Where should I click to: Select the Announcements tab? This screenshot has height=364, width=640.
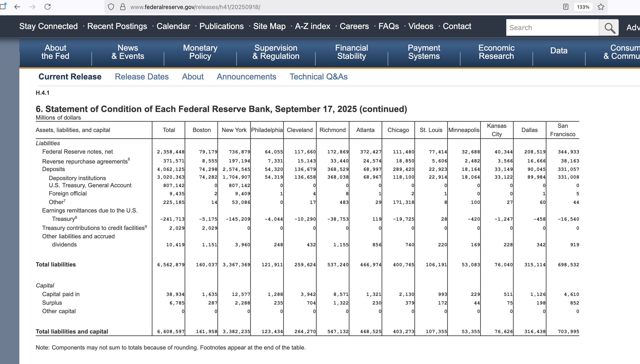pos(246,77)
